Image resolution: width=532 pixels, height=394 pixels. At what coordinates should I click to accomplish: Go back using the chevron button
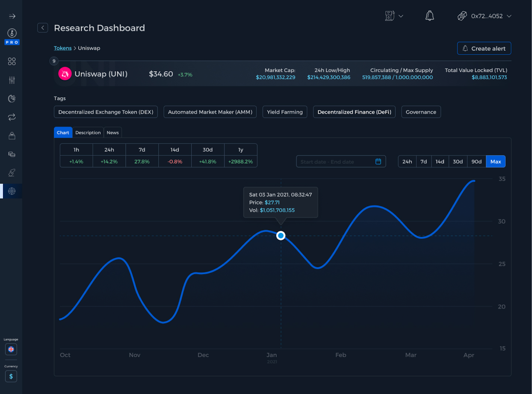[43, 28]
